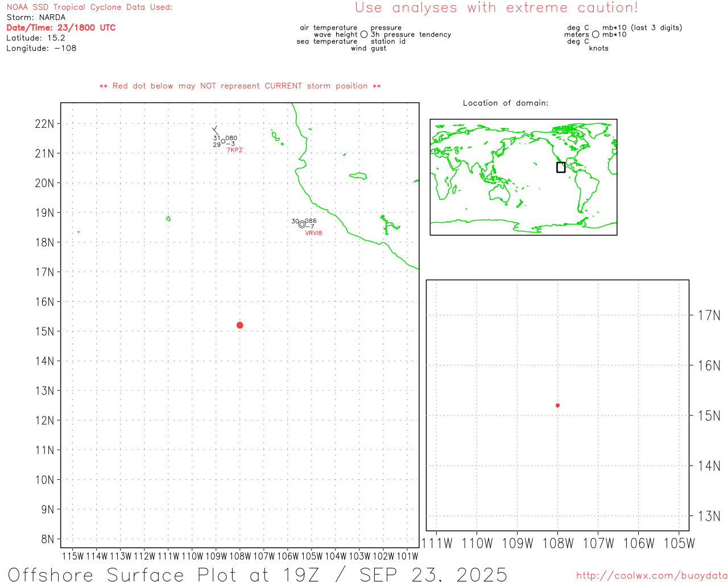Click the black domain rectangle on world map
This screenshot has width=728, height=582.
(561, 167)
